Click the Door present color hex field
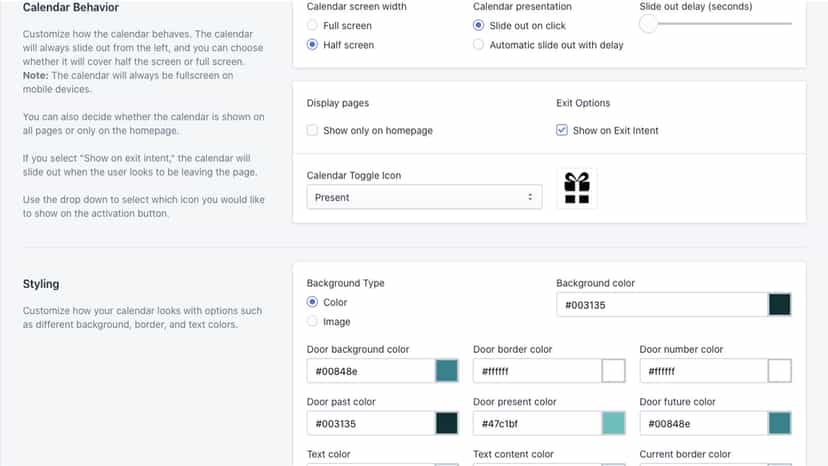Screen dimensions: 828x466 [x=538, y=423]
